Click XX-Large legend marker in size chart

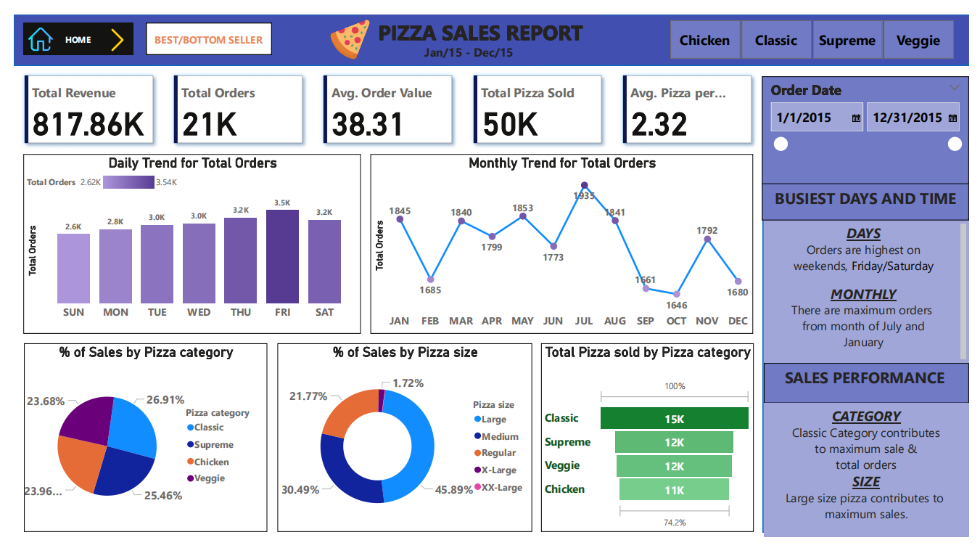pyautogui.click(x=477, y=488)
